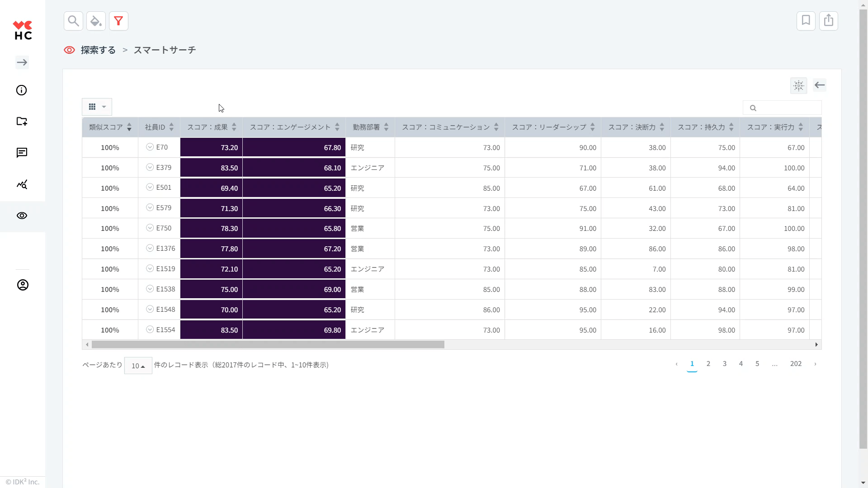This screenshot has height=488, width=868.
Task: Click the paint bucket color tool
Action: (x=96, y=21)
